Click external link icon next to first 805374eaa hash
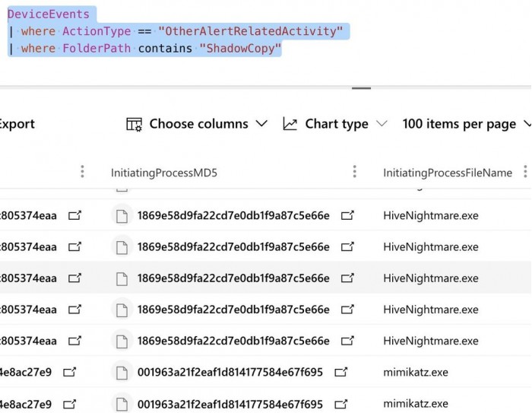Screen dimensions: 532x413 coord(75,215)
